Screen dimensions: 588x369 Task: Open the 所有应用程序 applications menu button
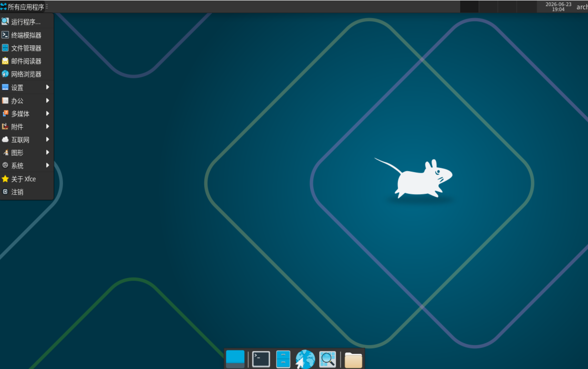[x=23, y=7]
